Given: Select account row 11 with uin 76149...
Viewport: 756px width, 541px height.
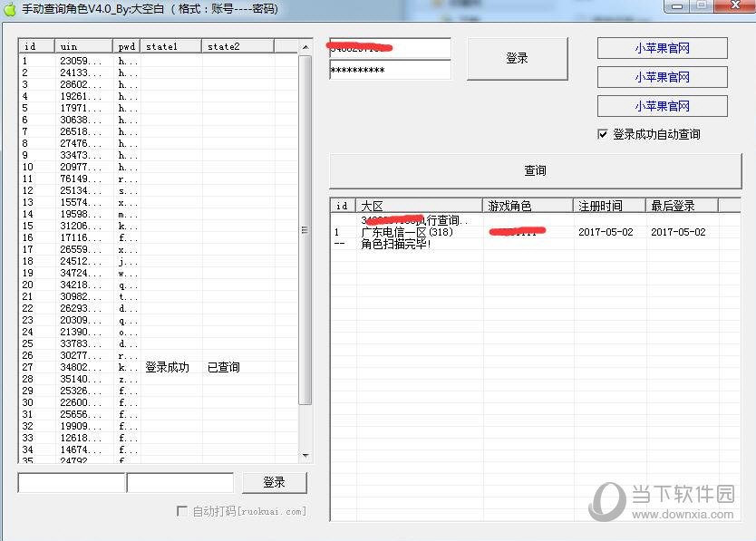Looking at the screenshot, I should (x=158, y=179).
